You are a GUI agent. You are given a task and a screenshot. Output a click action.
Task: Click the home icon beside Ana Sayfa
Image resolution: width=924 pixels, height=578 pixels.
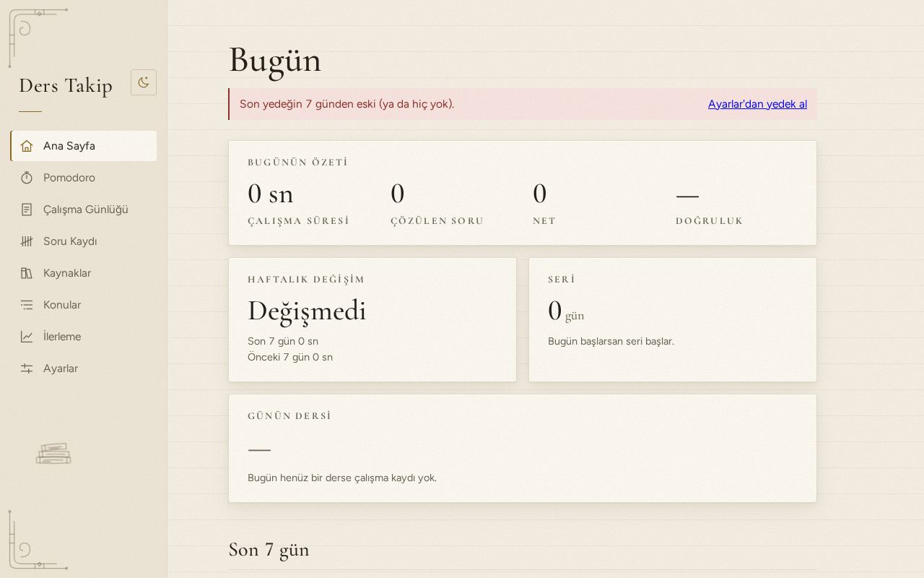tap(27, 146)
